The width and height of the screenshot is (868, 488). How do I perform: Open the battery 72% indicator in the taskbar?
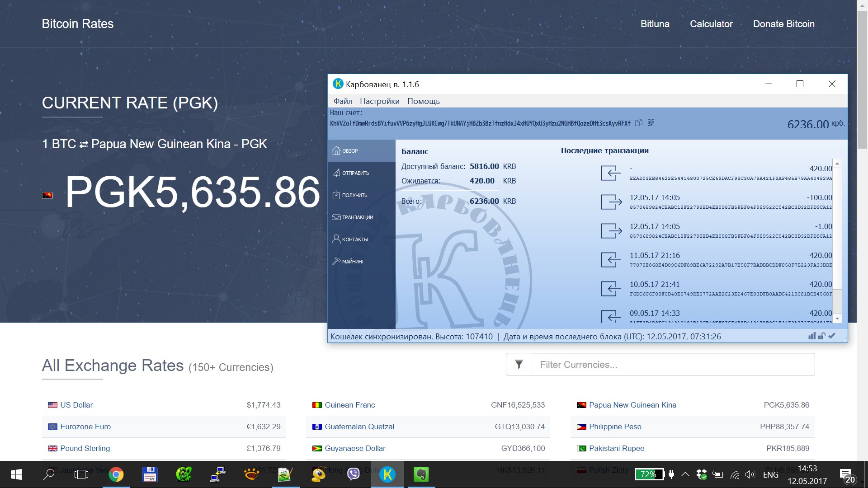point(650,474)
